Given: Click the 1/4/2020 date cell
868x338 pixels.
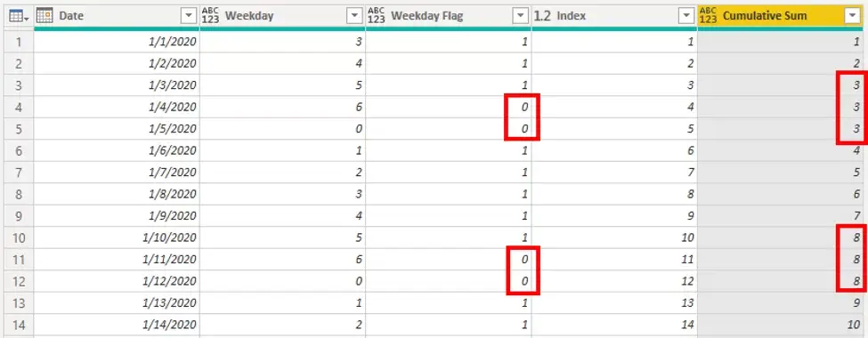Looking at the screenshot, I should (117, 107).
